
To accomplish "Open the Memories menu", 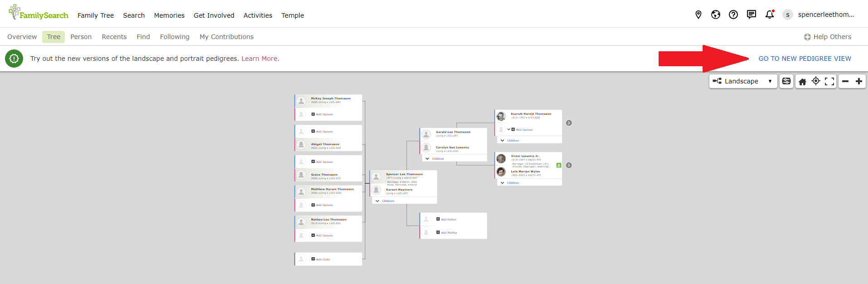I will 169,15.
